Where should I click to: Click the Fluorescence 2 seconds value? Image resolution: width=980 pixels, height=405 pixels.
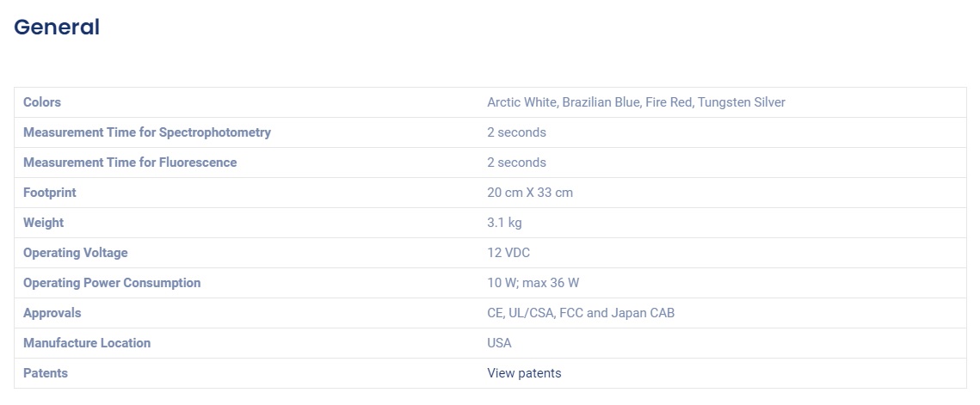tap(516, 163)
